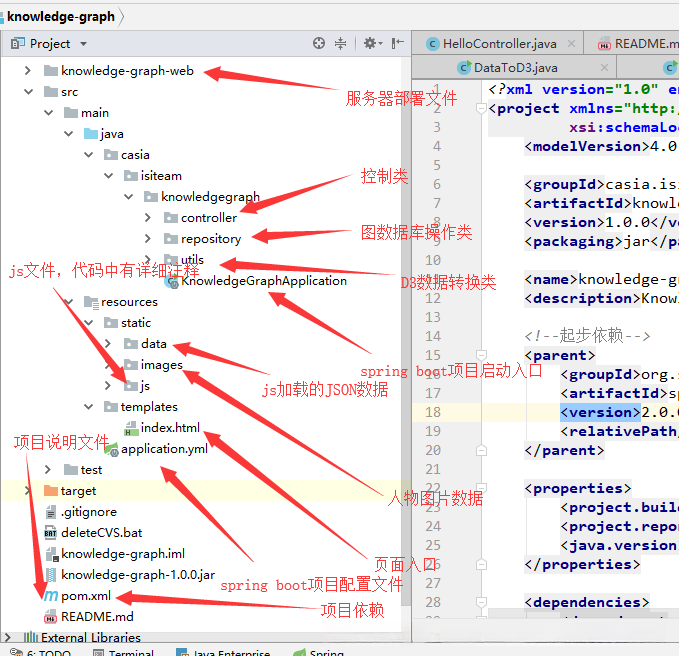Expand the knowledge-graph-web folder

click(28, 71)
